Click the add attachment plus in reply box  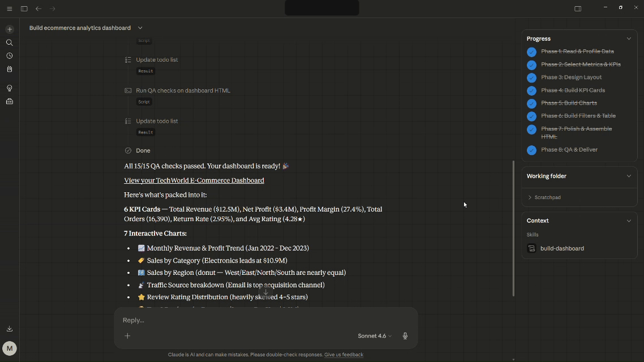[127, 336]
